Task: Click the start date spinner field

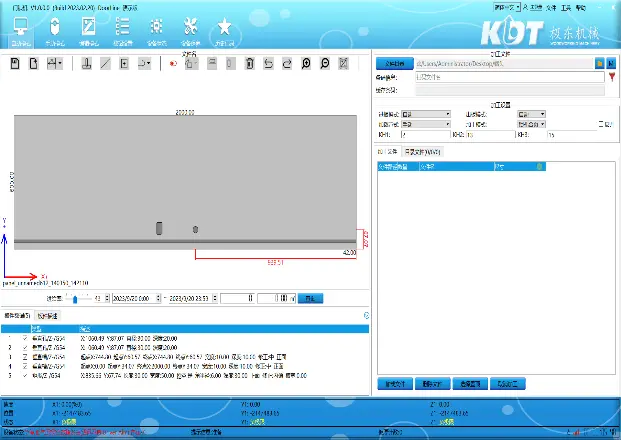Action: coord(137,298)
